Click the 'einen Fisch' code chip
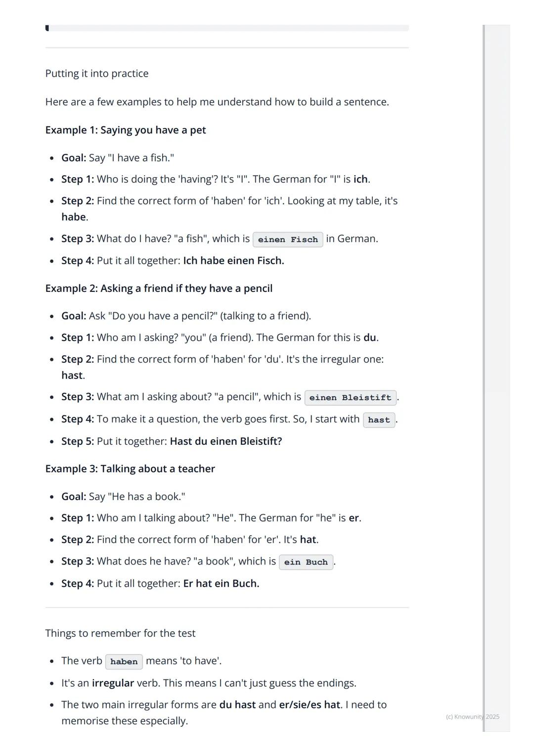This screenshot has width=534, height=756. pos(288,239)
